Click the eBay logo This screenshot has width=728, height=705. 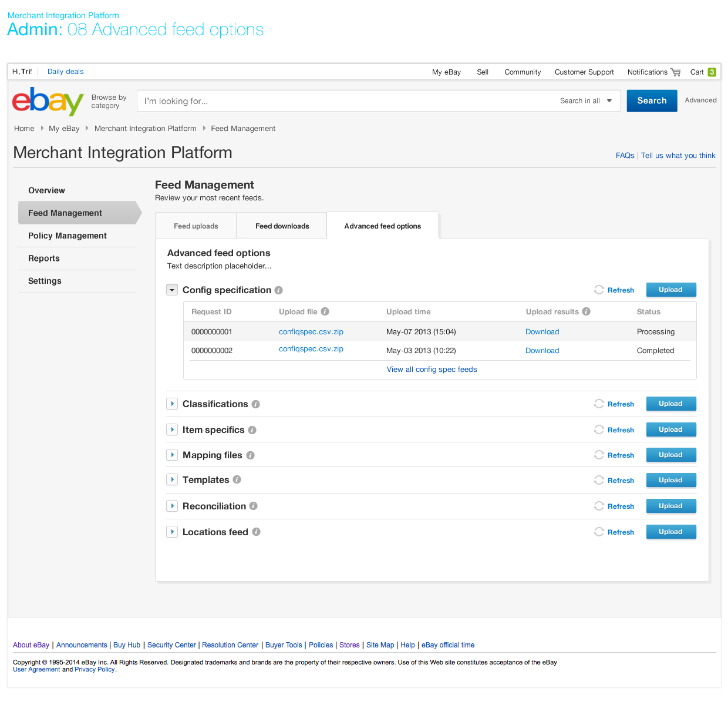point(48,102)
